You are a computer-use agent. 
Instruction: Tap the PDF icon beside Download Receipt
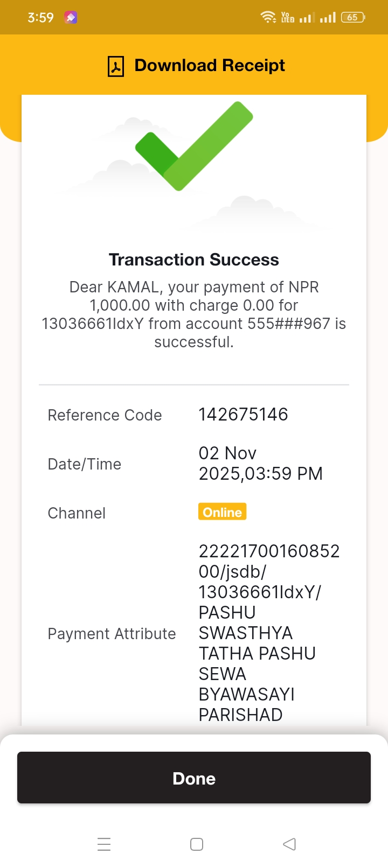point(116,66)
